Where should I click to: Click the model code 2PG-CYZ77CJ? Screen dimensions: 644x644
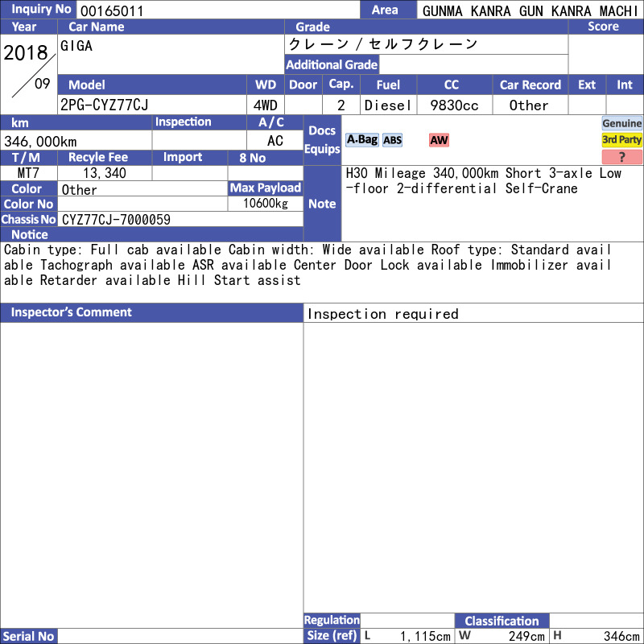tap(105, 105)
